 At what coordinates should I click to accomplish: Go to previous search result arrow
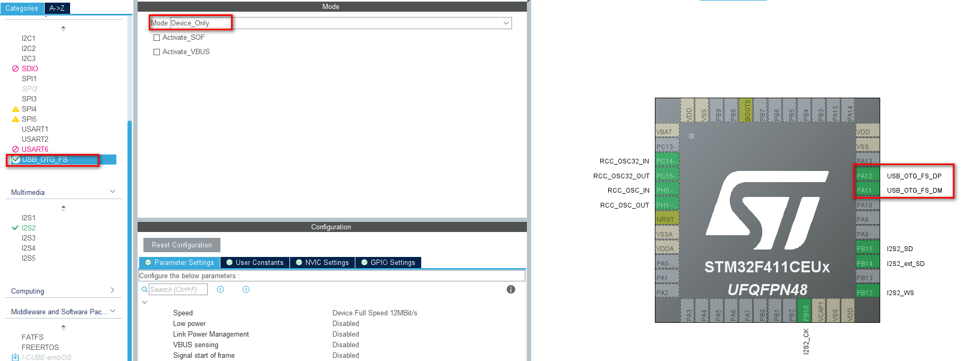click(220, 289)
